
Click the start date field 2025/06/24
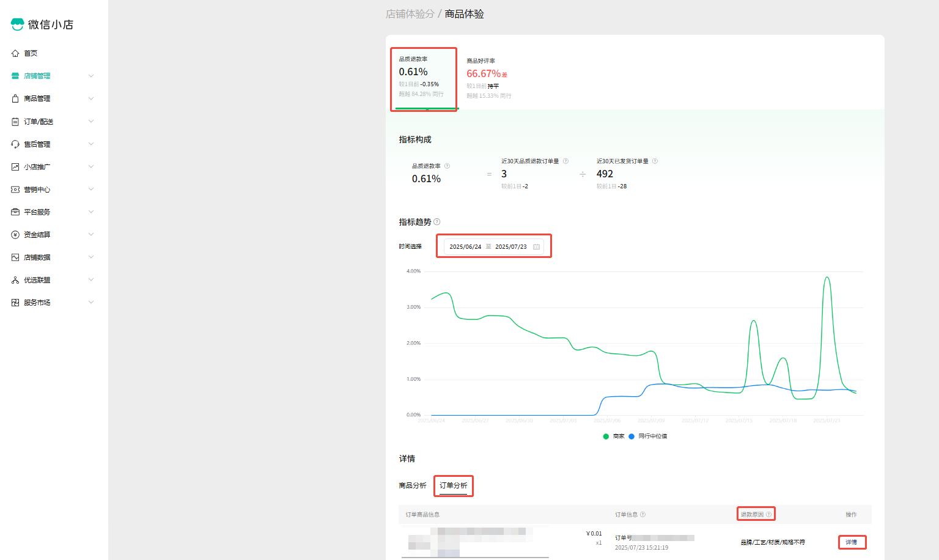click(x=465, y=247)
